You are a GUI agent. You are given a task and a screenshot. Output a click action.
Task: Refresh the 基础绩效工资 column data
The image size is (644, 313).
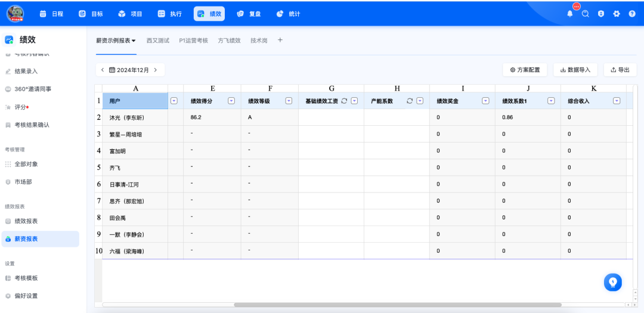coord(344,101)
